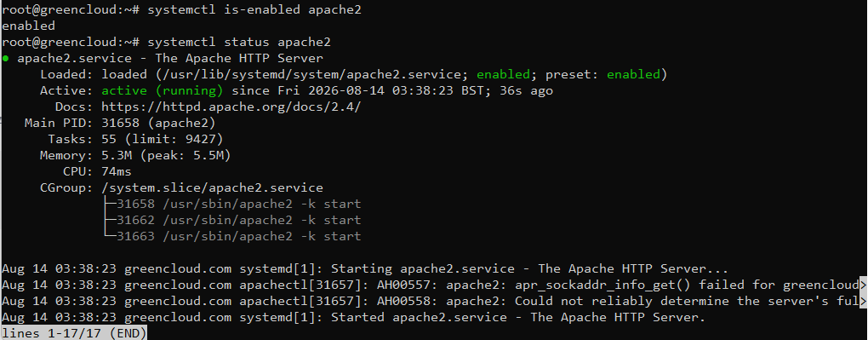Screen dimensions: 868x340
Task: Click the green active status dot
Action: 5,59
